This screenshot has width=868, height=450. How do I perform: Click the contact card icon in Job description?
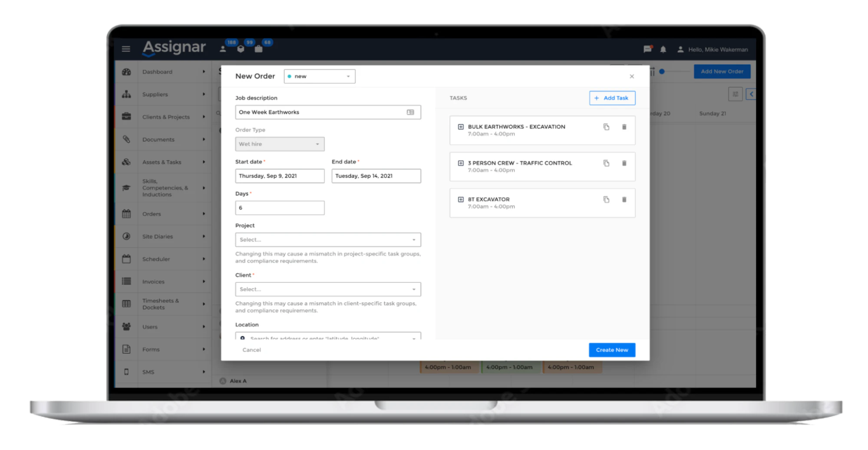point(410,112)
